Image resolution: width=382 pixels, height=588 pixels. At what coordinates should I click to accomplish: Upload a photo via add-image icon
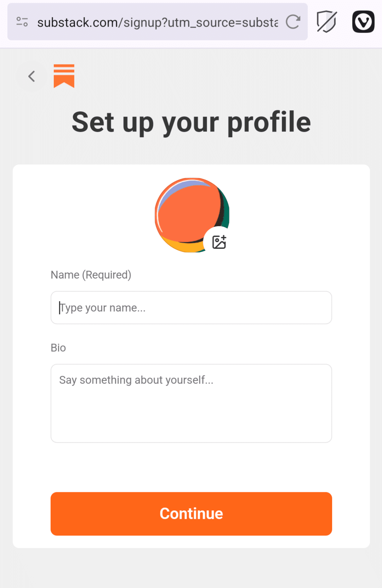(x=219, y=242)
